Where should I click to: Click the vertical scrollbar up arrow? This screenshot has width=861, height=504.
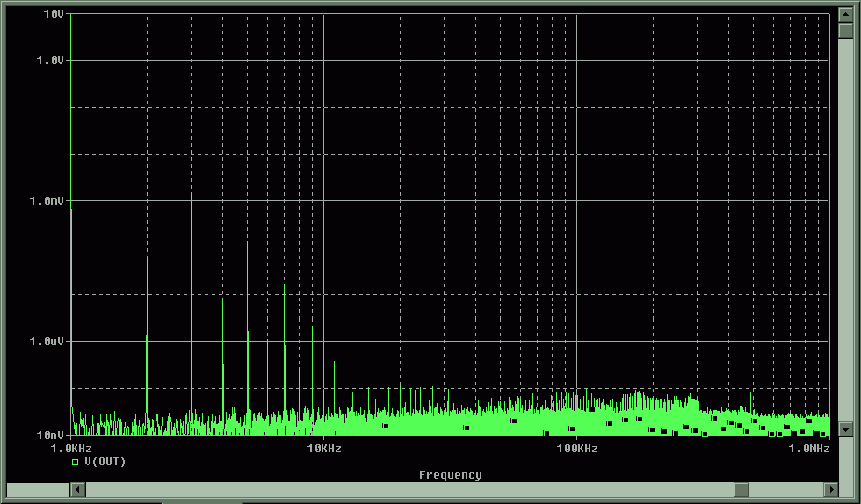pyautogui.click(x=845, y=16)
